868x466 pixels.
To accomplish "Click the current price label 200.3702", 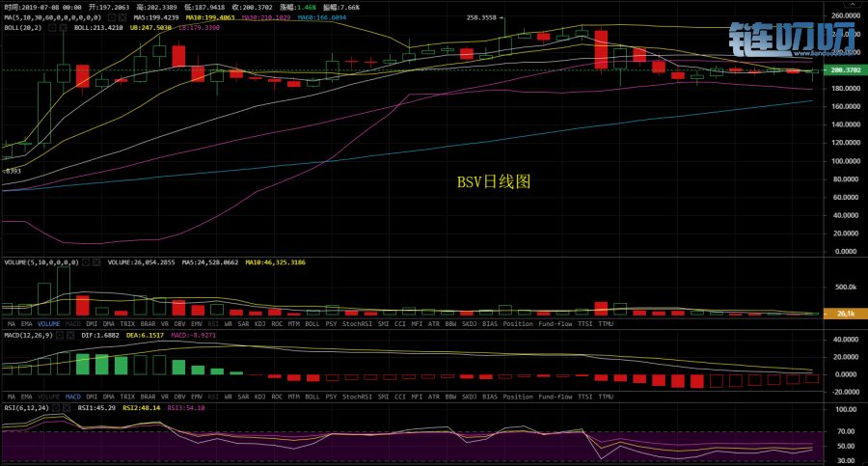I will point(845,70).
